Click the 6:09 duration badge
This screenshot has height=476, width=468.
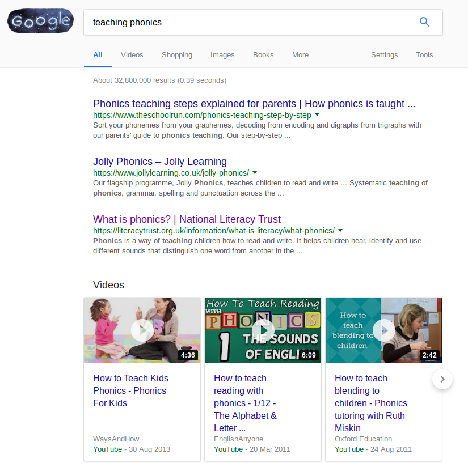tap(309, 355)
